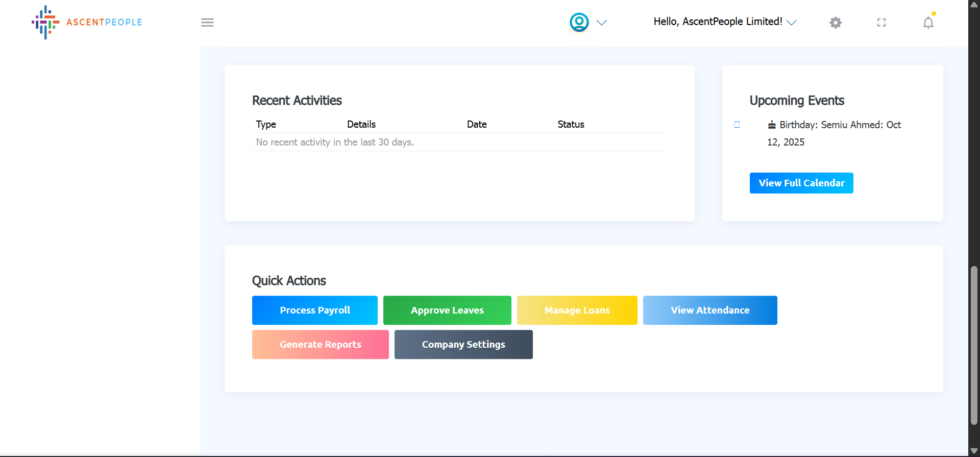This screenshot has width=980, height=457.
Task: Open the Manage Loans quick action
Action: coord(577,310)
